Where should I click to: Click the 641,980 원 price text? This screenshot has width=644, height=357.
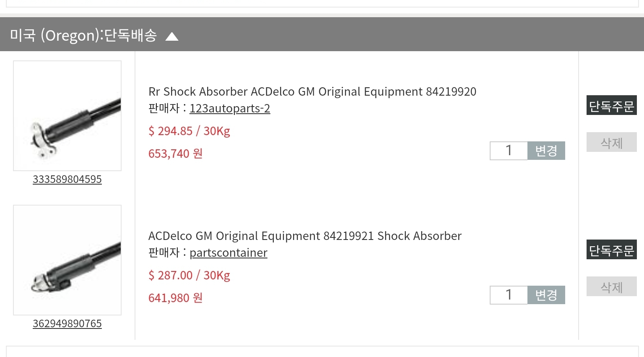pos(175,298)
